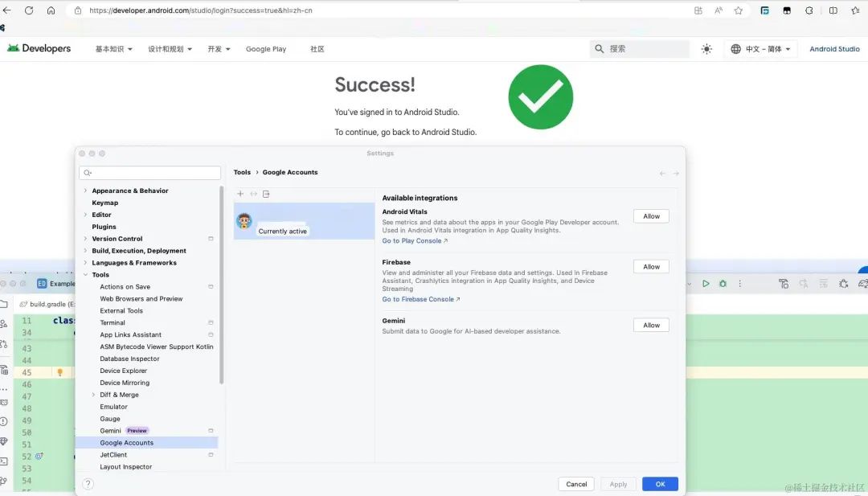868x496 pixels.
Task: Open the more actions vertical dots in Android Studio toolbar
Action: tap(739, 284)
